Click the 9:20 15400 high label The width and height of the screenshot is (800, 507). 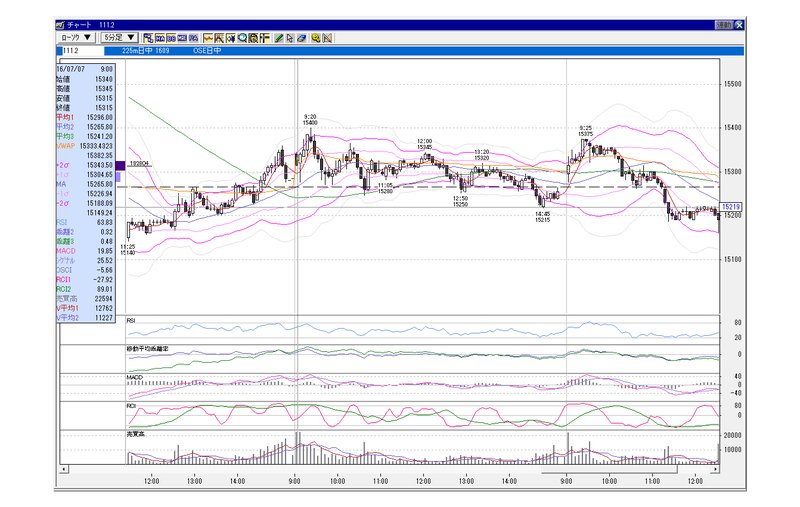[x=310, y=119]
